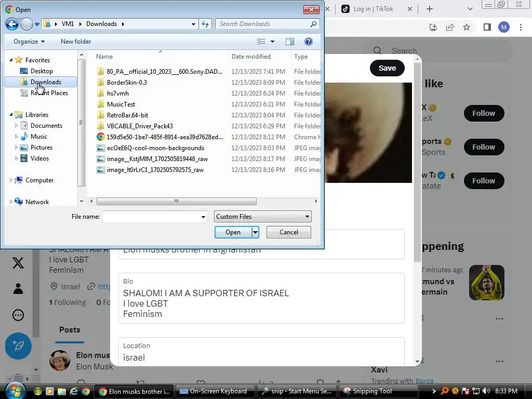Click the Open button
Image resolution: width=532 pixels, height=399 pixels.
click(x=233, y=232)
